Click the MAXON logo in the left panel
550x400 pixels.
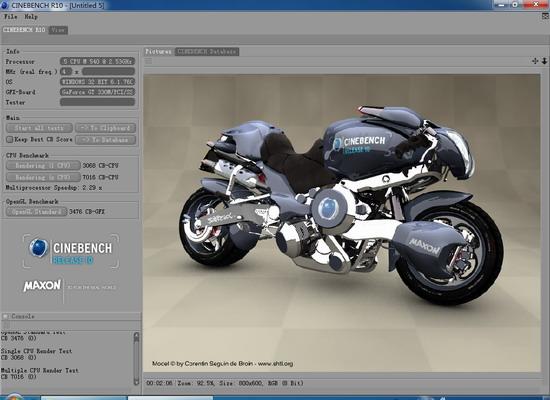(x=42, y=286)
